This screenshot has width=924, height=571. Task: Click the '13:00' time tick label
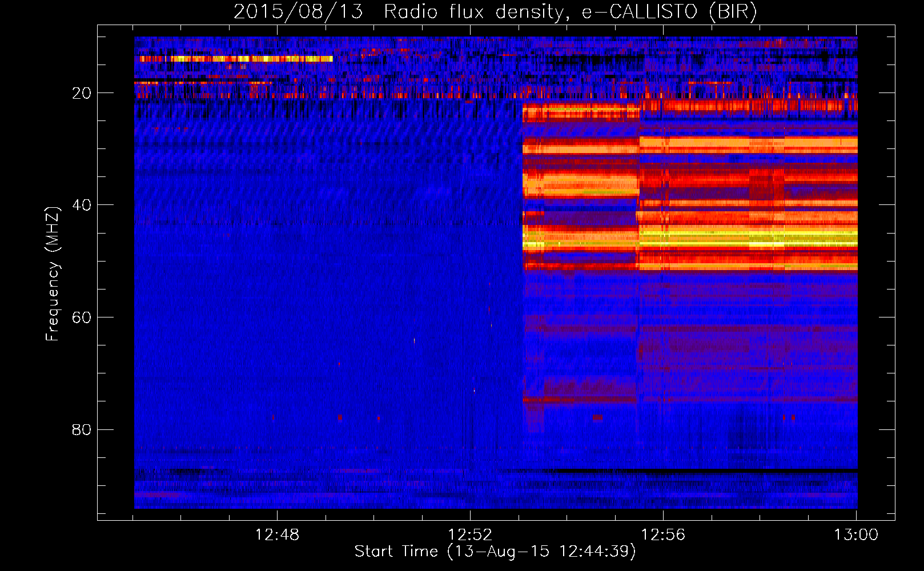(856, 535)
